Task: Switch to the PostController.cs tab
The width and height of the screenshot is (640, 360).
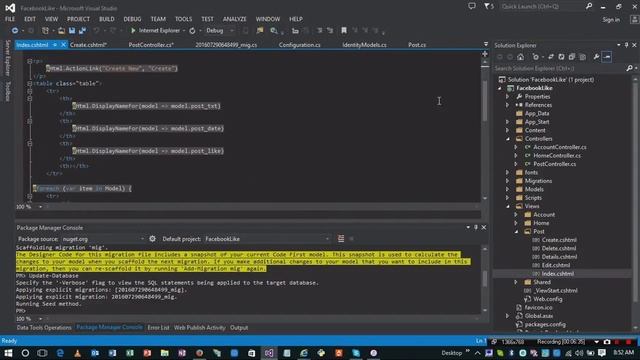Action: (x=151, y=45)
